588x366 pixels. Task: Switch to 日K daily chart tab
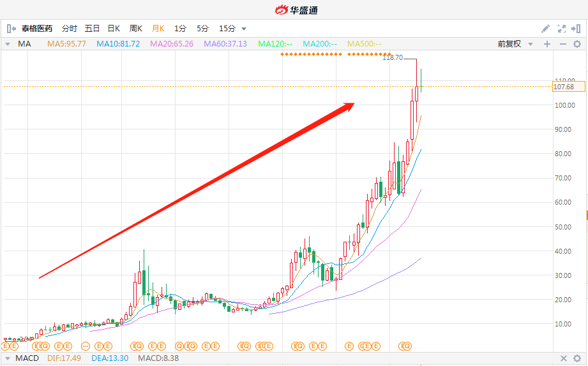click(114, 29)
